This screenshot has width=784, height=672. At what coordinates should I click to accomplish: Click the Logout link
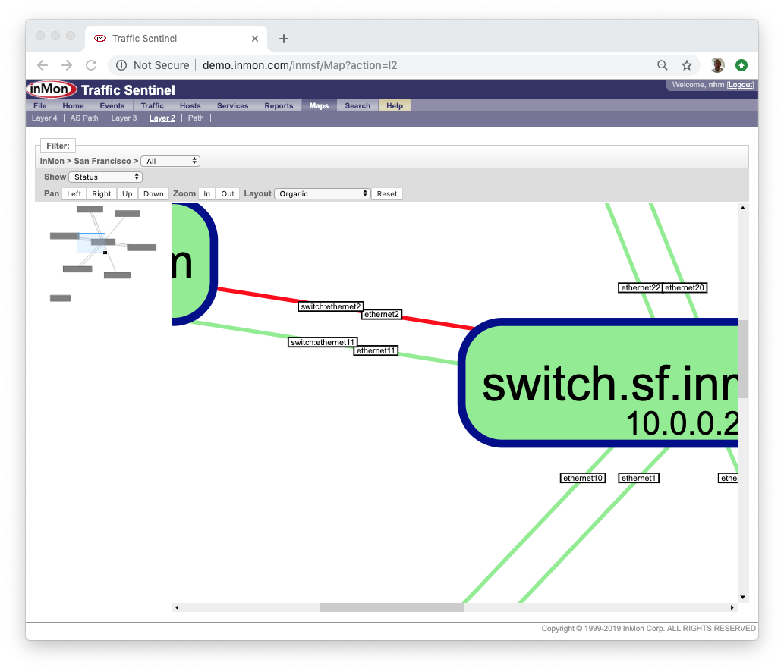tap(741, 85)
